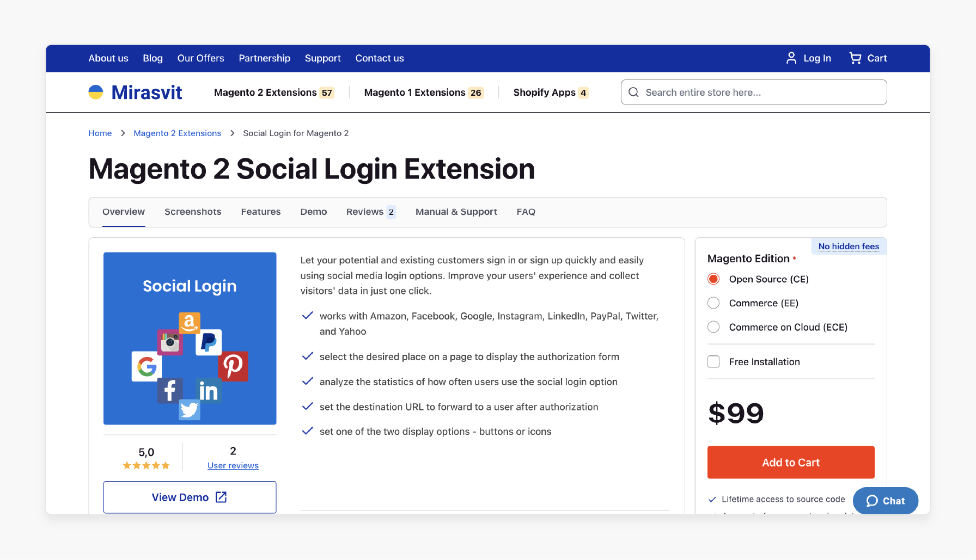Go to the FAQ tab
976x560 pixels.
(526, 212)
